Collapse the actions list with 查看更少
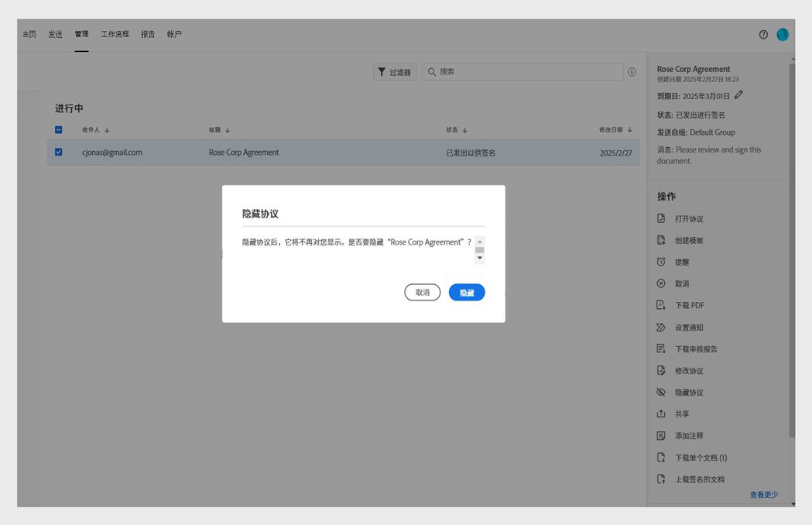This screenshot has height=525, width=812. (764, 493)
